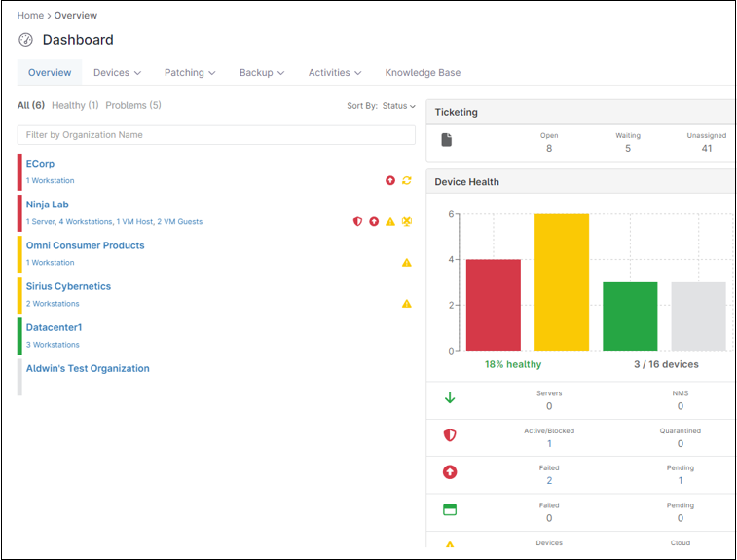Click the green down arrow in Device Health
Screen dimensions: 737x560
[450, 398]
